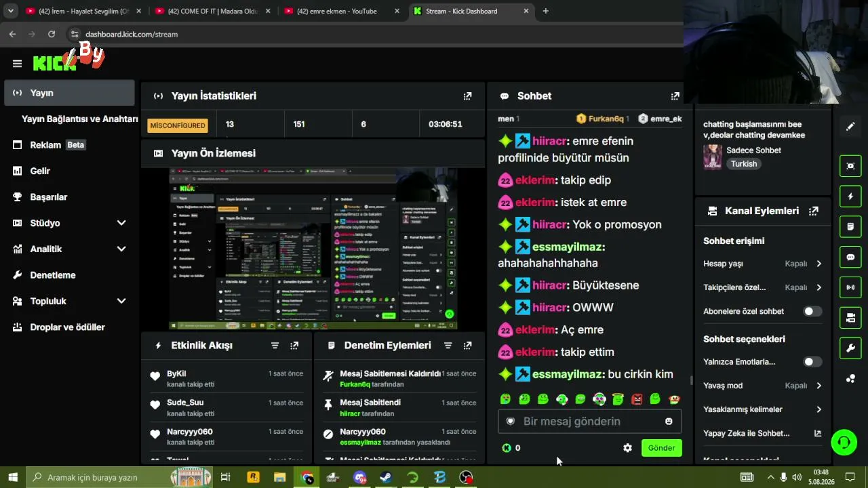Viewport: 868px width, 488px height.
Task: Click the Kick points K icon
Action: click(x=506, y=448)
